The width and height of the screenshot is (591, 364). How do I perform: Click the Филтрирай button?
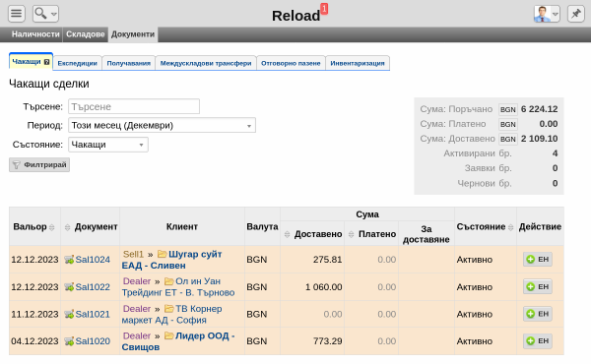[x=39, y=165]
